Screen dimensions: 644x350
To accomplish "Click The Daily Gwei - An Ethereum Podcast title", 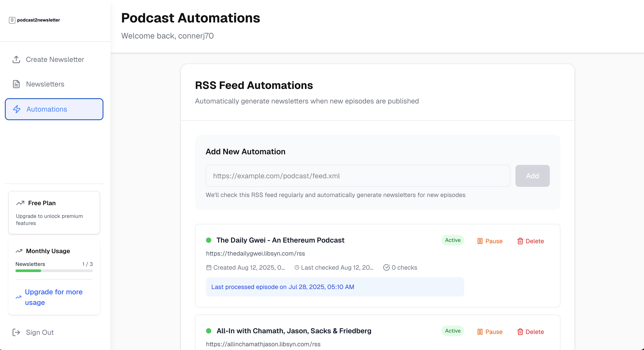I will (x=280, y=240).
